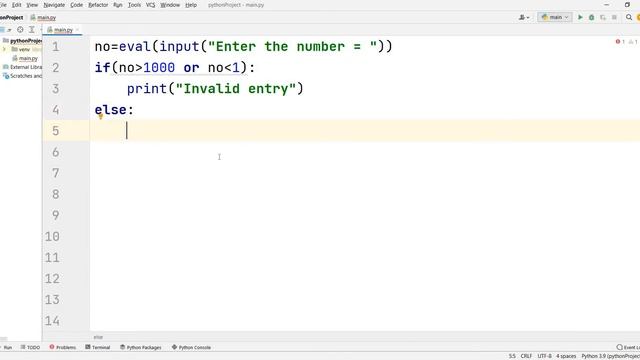Click on the number 1000 in line 2
640x360 pixels.
click(159, 68)
